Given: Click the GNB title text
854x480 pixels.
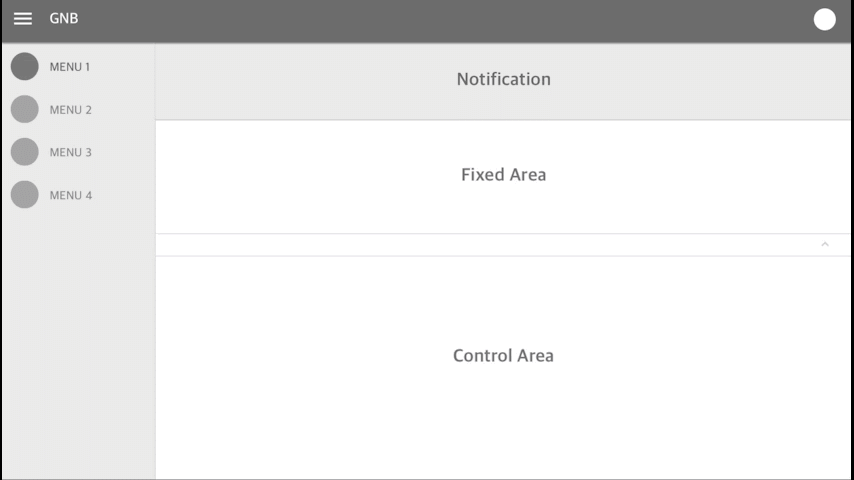Looking at the screenshot, I should (x=64, y=19).
